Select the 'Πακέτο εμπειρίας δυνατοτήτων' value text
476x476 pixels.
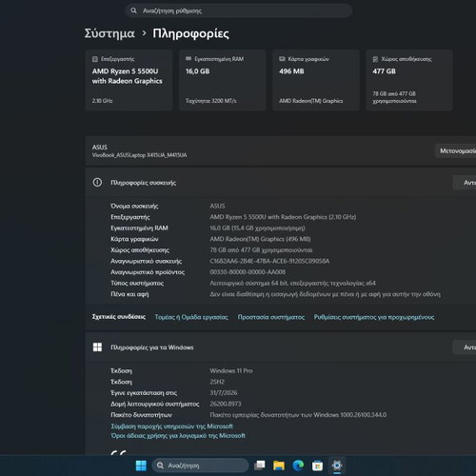coord(298,415)
